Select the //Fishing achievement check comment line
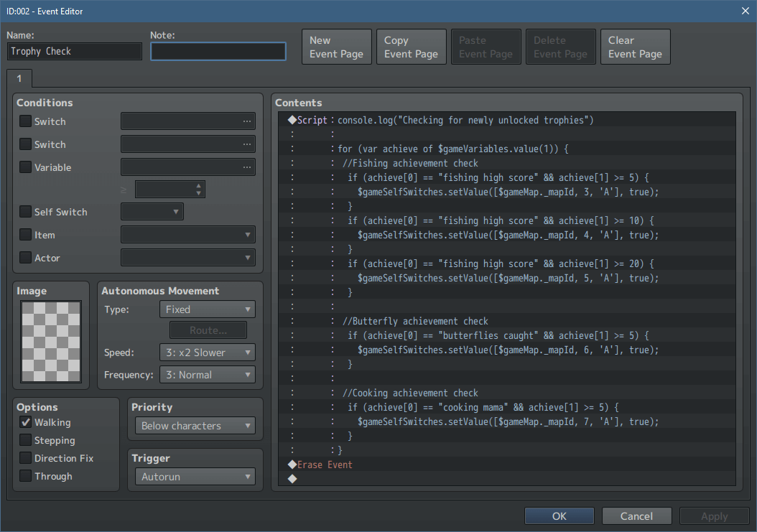Image resolution: width=757 pixels, height=532 pixels. (507, 163)
